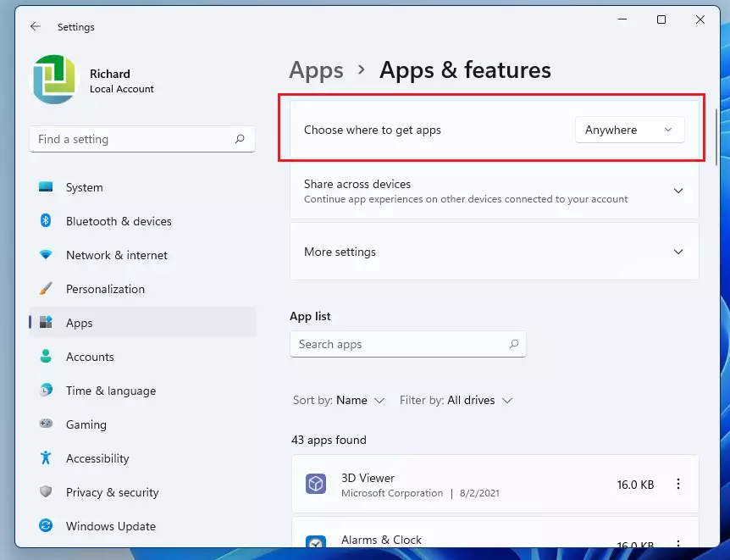
Task: Select Apps in the navigation sidebar
Action: (79, 323)
